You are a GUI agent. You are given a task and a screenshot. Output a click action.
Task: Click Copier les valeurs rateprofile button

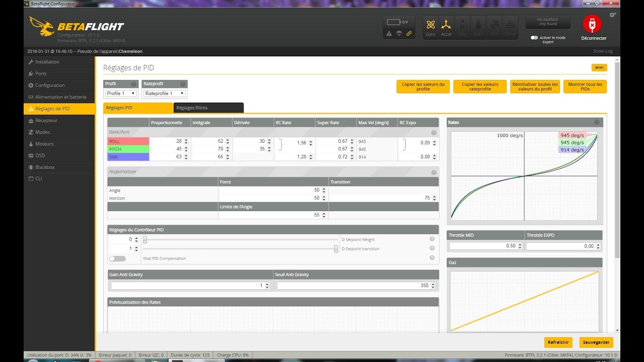pyautogui.click(x=480, y=86)
